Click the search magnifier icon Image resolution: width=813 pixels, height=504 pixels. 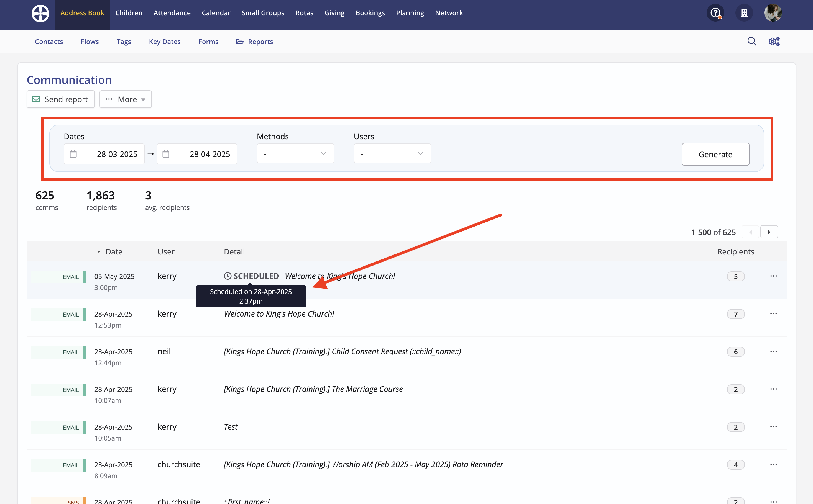coord(752,41)
